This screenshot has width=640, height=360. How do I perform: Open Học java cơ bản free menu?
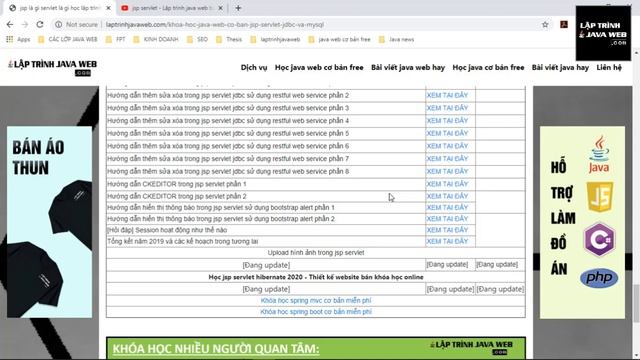[488, 67]
